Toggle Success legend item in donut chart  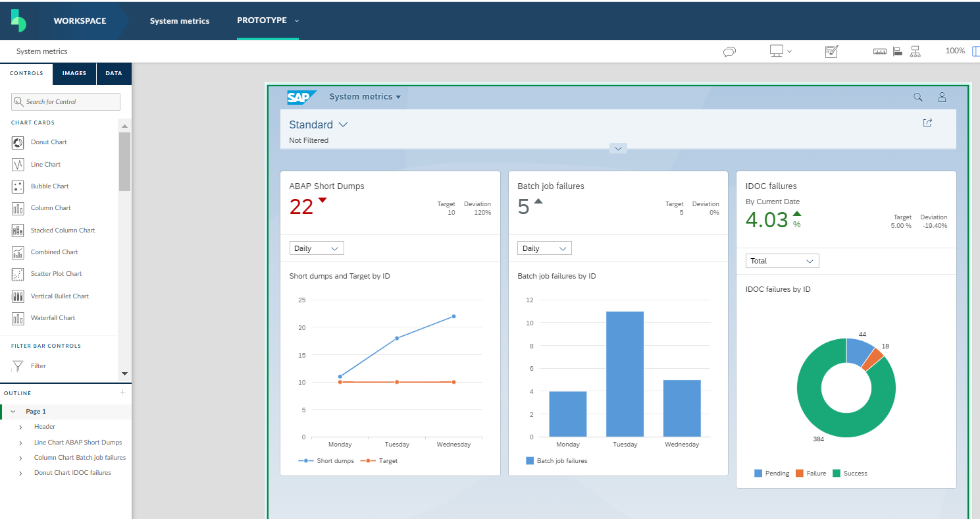click(850, 474)
